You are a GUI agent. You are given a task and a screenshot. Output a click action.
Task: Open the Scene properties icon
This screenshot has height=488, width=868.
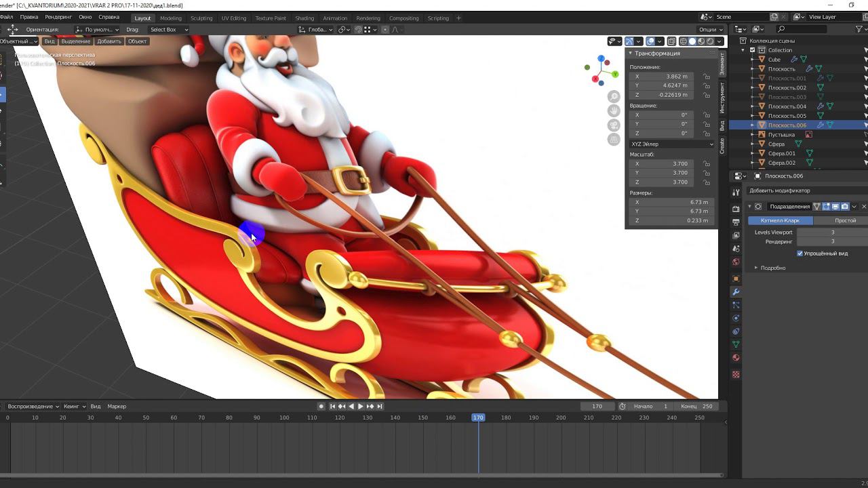click(736, 249)
